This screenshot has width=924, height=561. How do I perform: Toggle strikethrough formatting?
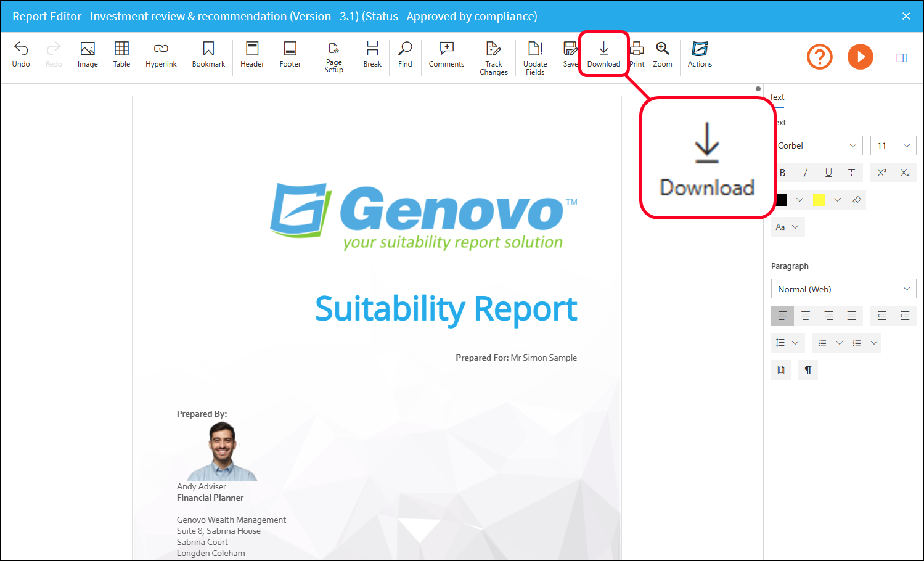click(851, 173)
